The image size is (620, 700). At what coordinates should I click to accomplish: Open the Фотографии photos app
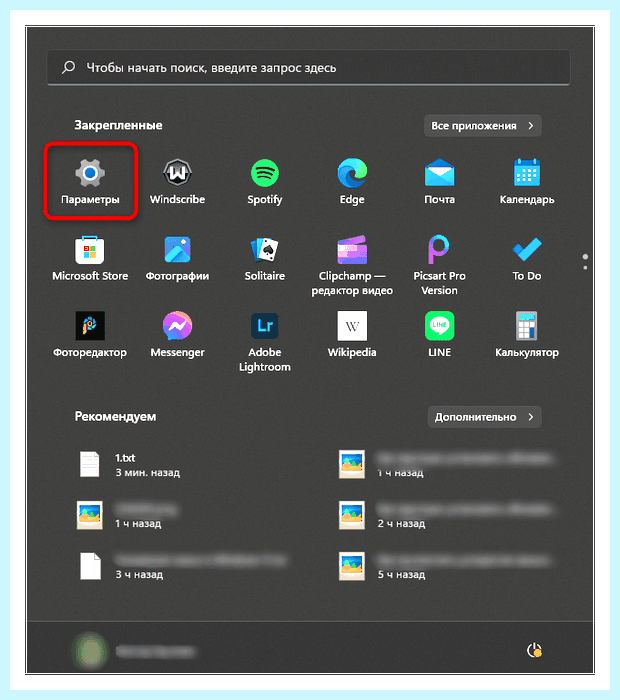click(177, 258)
